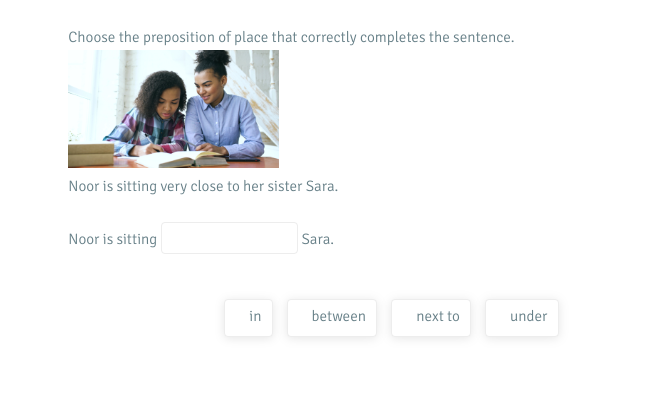Click the instruction text about choosing a preposition
This screenshot has height=419, width=664.
(291, 38)
